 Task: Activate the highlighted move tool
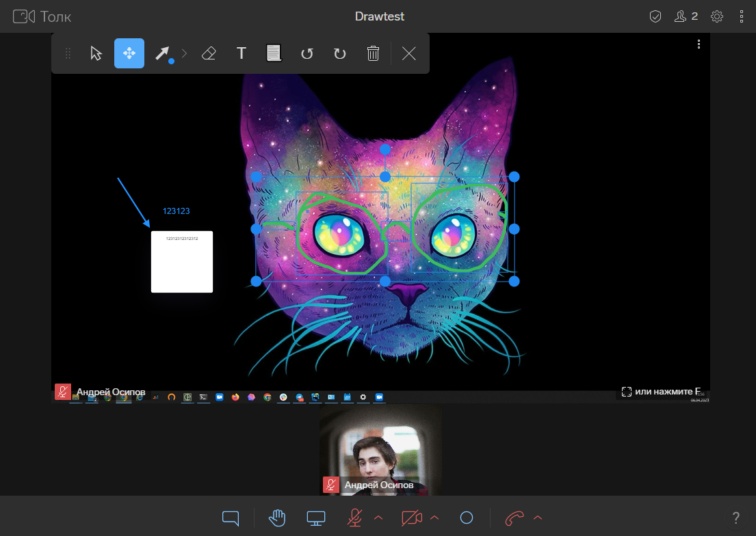click(129, 53)
